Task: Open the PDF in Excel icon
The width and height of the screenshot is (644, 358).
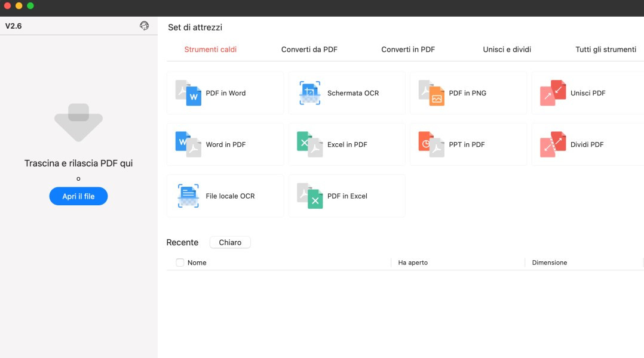Action: [309, 196]
